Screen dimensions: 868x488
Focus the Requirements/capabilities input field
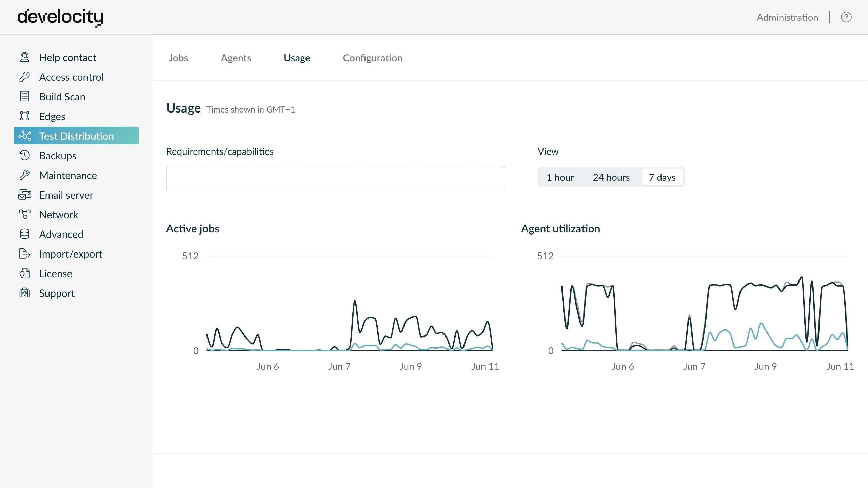(335, 179)
